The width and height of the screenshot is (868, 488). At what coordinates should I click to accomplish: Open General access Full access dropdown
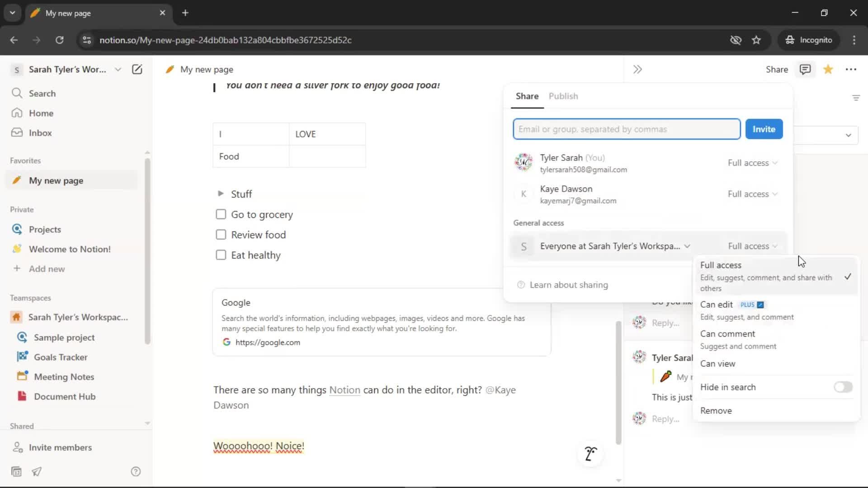(x=752, y=246)
